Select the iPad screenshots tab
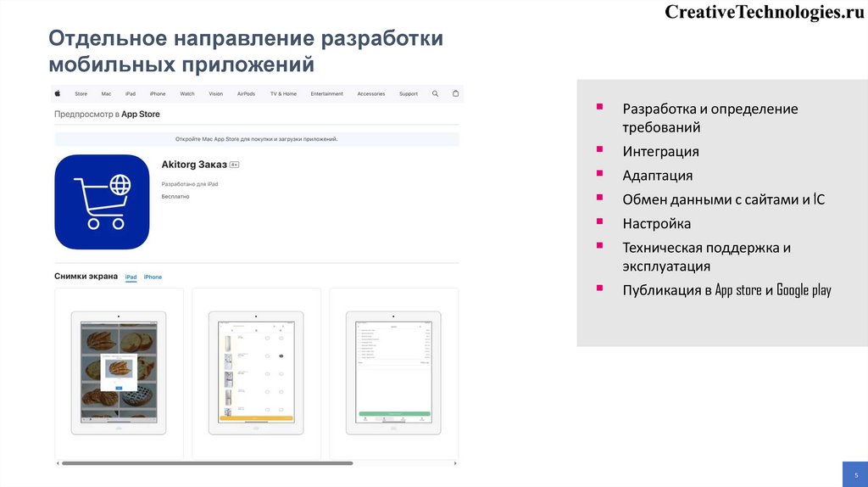This screenshot has height=487, width=868. [x=131, y=277]
